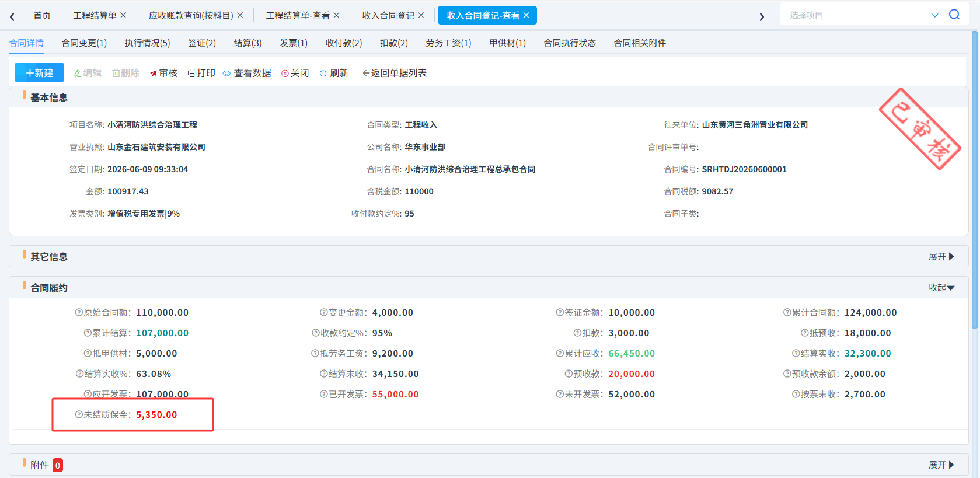
Task: Click the red attachment count badge 0
Action: [58, 465]
